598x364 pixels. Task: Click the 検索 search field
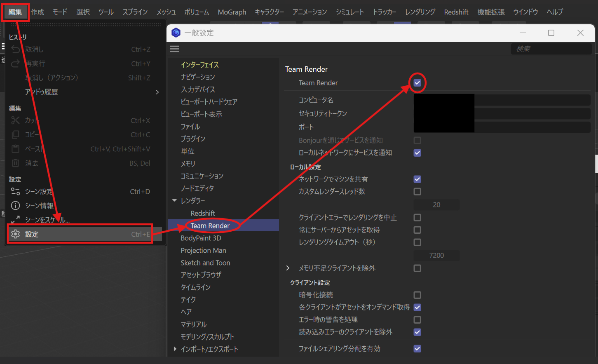coord(551,49)
